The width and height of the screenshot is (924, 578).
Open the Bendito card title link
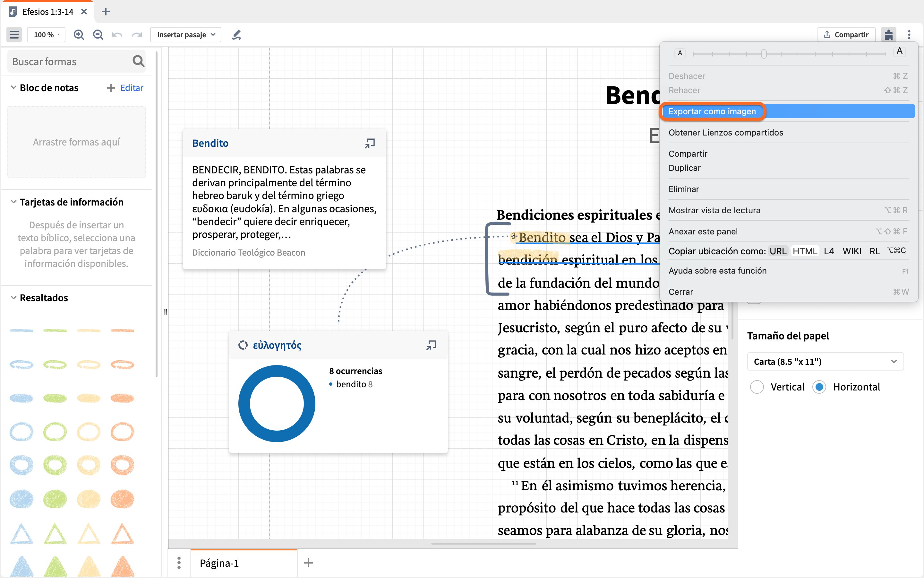click(x=210, y=143)
